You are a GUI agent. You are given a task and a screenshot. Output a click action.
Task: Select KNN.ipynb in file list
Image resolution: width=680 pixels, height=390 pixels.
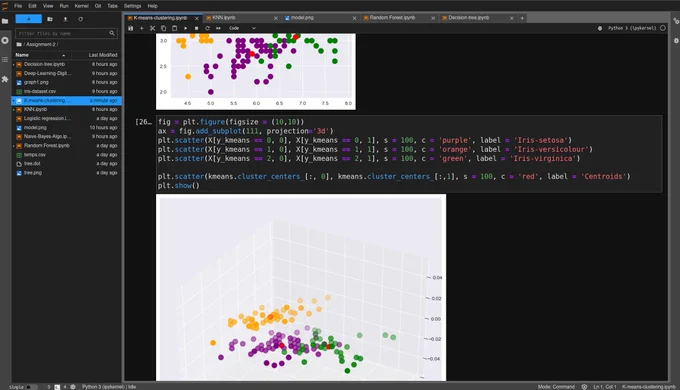click(x=67, y=109)
